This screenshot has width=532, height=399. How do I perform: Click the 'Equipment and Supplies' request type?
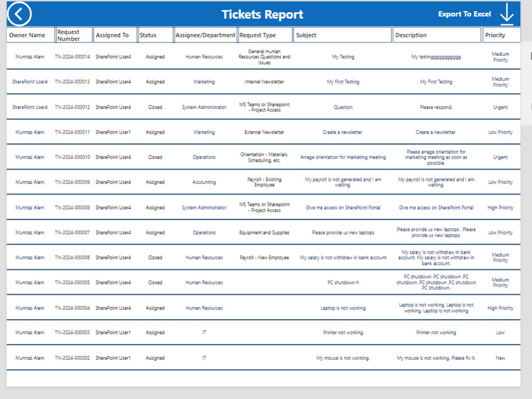click(264, 233)
